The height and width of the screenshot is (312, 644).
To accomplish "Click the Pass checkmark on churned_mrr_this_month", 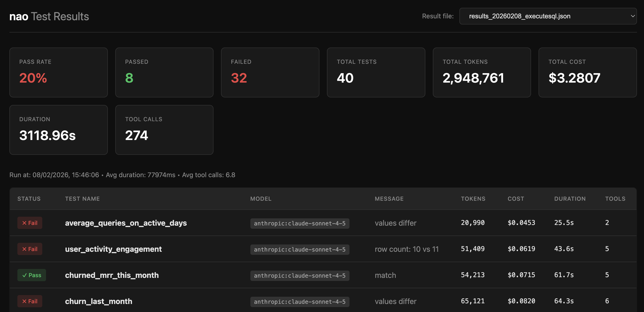I will [31, 275].
